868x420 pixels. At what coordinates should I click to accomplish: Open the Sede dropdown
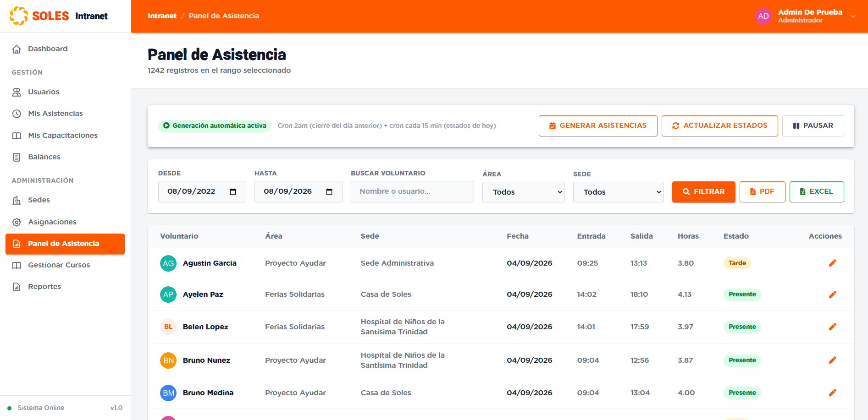[x=619, y=192]
